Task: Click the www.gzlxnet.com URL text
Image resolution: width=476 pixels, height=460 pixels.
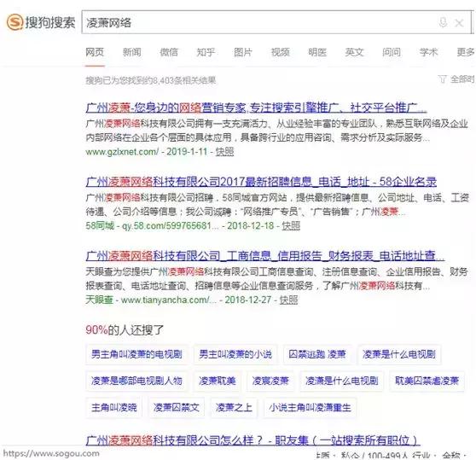Action: click(x=122, y=152)
